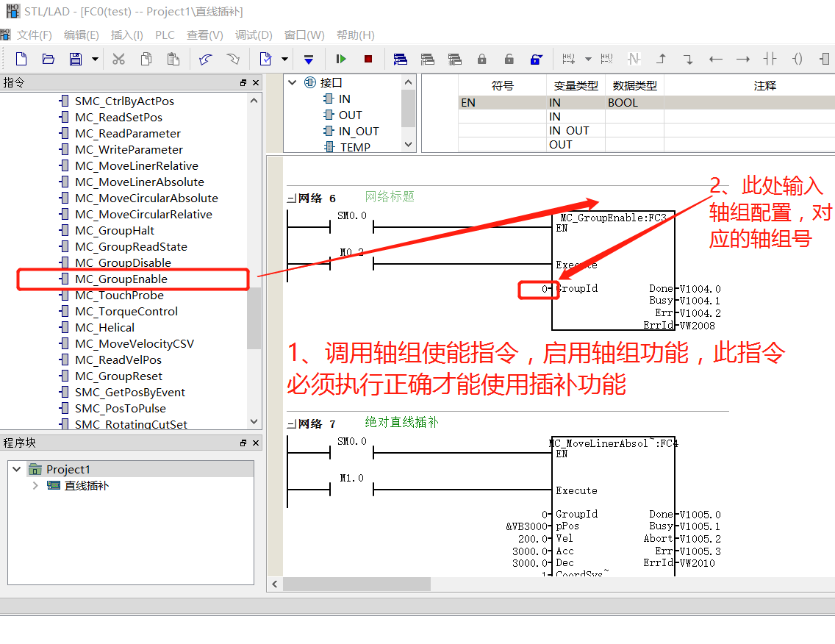Screen dimensions: 835x644
Task: Click the instruction list scrollbar down arrow
Action: coord(254,421)
